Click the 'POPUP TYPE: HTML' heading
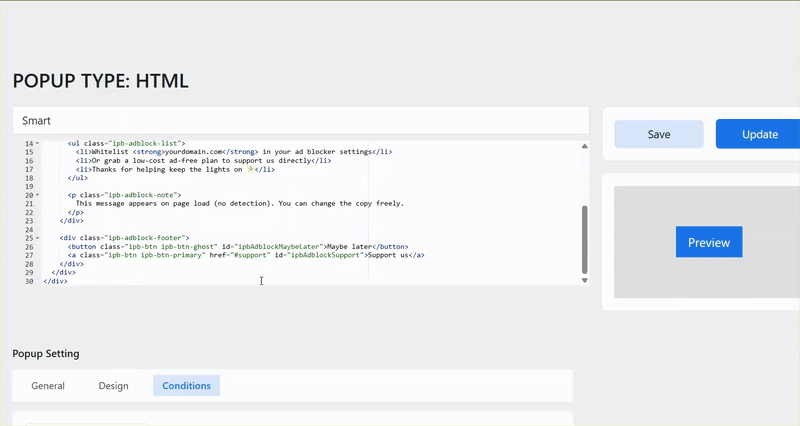 (x=101, y=81)
